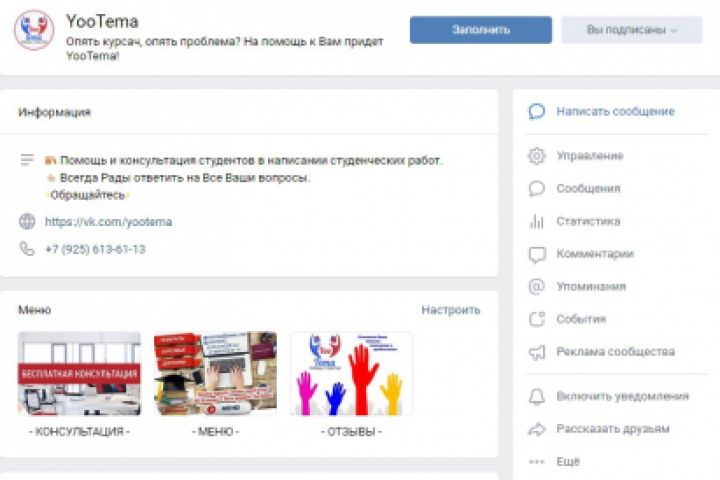The height and width of the screenshot is (480, 720).
Task: Click the Реклама сообщества megaphone icon
Action: 536,352
